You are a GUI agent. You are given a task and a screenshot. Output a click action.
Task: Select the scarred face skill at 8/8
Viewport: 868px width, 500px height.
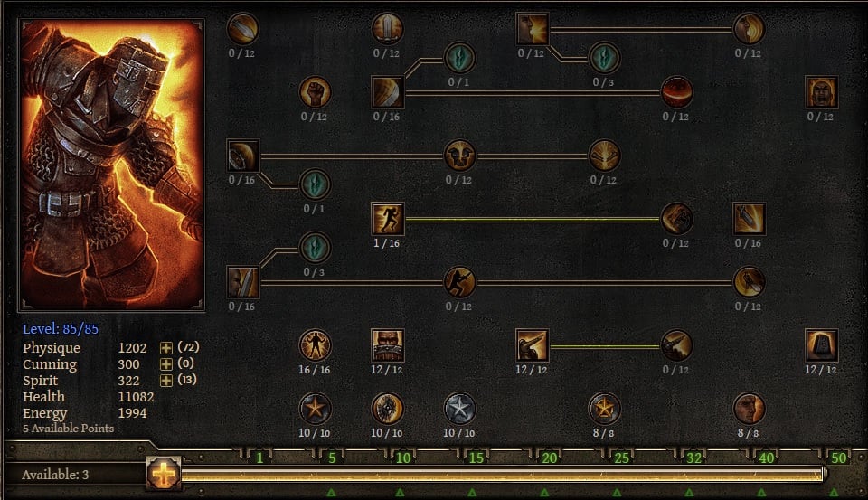pyautogui.click(x=749, y=409)
